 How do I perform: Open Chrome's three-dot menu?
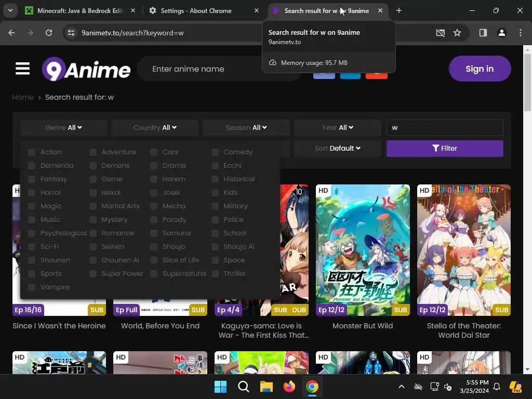pos(521,33)
